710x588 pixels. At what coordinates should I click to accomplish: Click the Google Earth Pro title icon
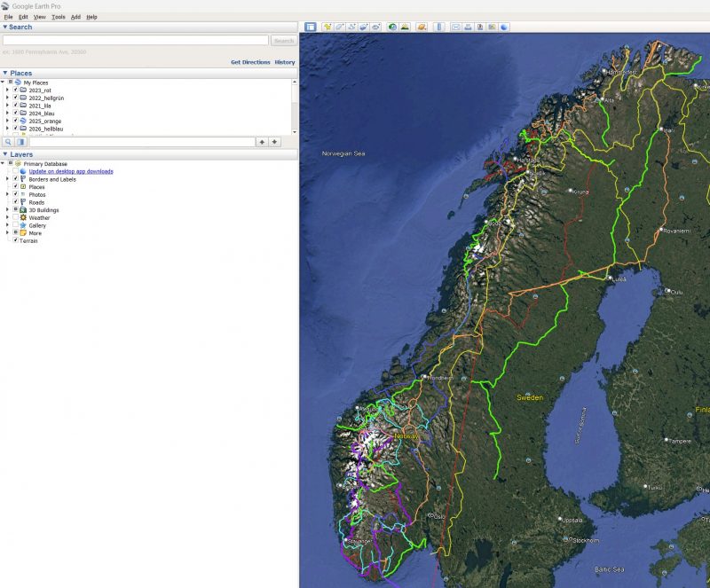point(5,6)
